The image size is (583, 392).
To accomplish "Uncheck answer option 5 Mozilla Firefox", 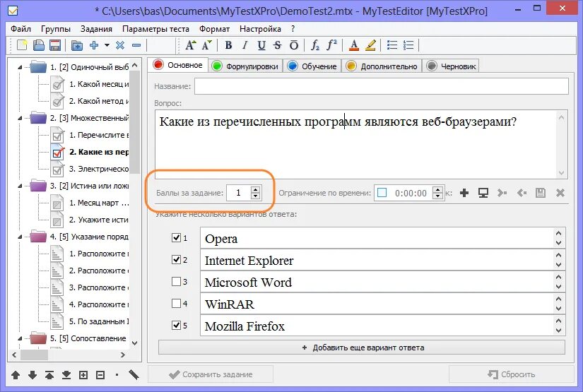I will click(x=176, y=325).
